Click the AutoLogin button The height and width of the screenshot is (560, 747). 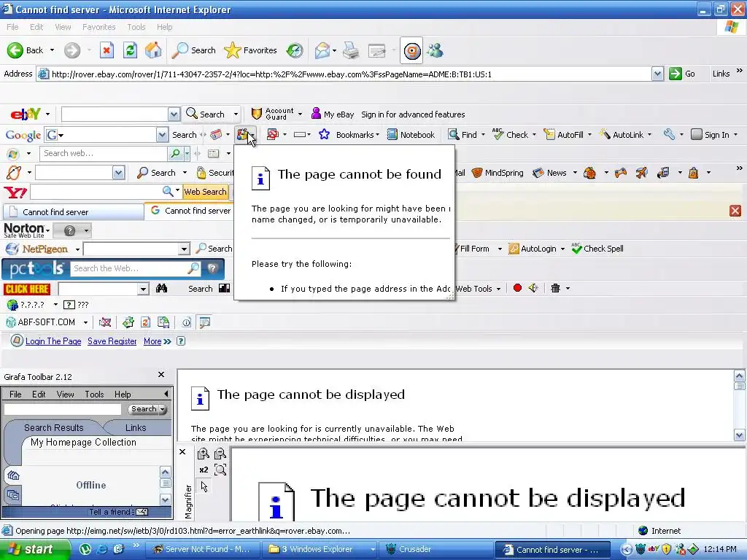point(533,249)
